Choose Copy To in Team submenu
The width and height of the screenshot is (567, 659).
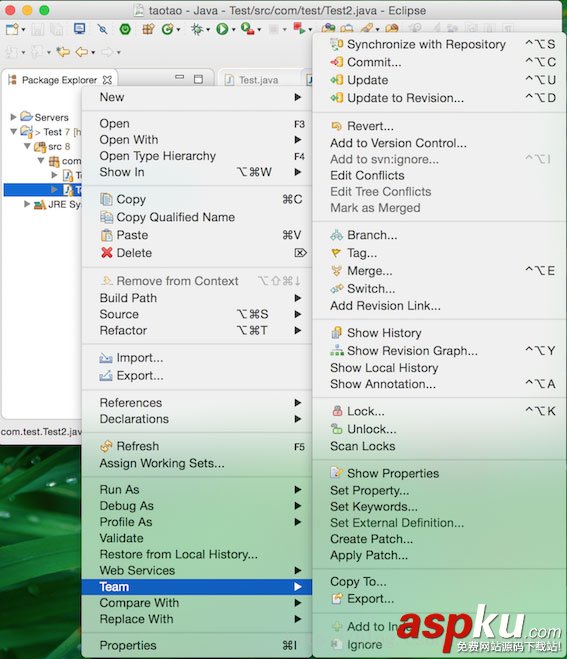pyautogui.click(x=439, y=582)
